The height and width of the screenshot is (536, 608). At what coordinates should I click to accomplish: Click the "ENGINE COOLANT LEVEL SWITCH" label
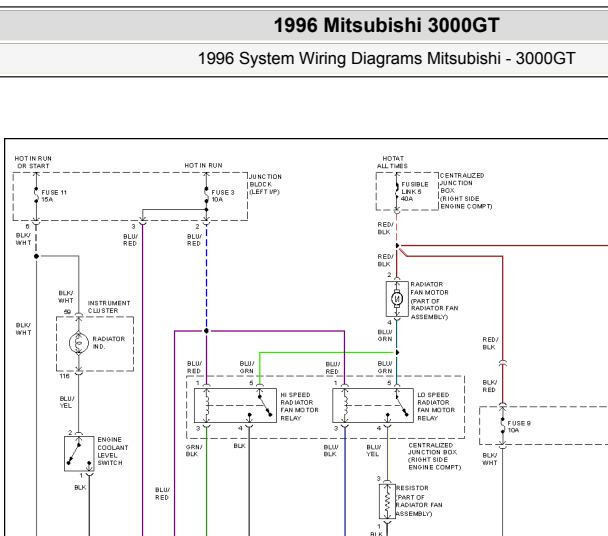click(x=112, y=451)
